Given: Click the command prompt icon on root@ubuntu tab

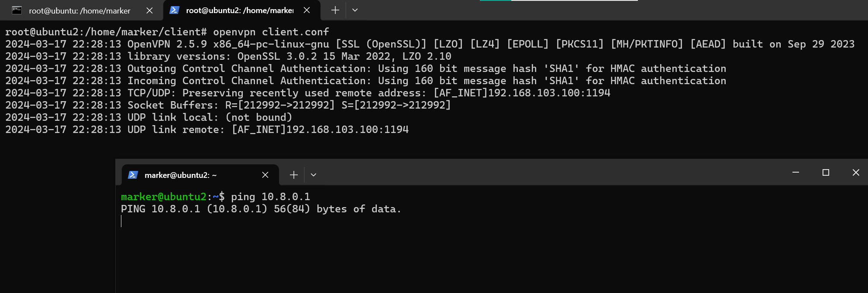Looking at the screenshot, I should (17, 10).
